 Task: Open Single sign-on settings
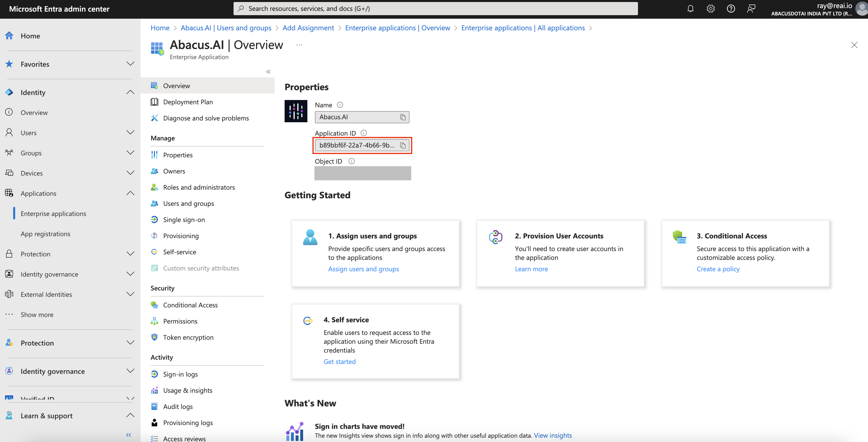point(184,219)
